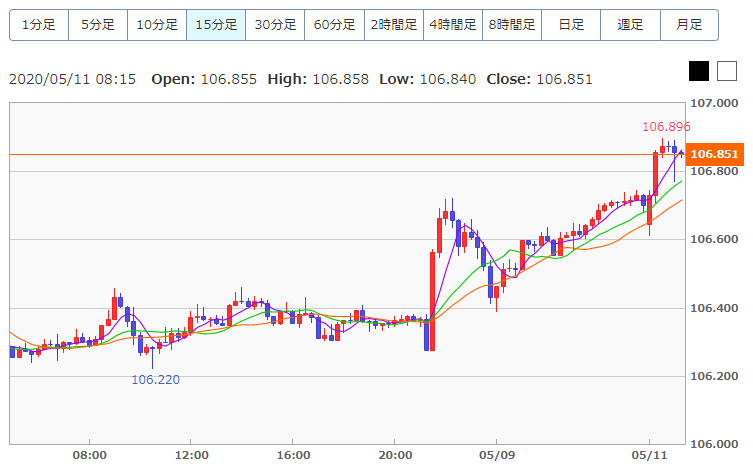Screen dimensions: 753x466
Task: Click the 106.800 price axis label
Action: 714,172
